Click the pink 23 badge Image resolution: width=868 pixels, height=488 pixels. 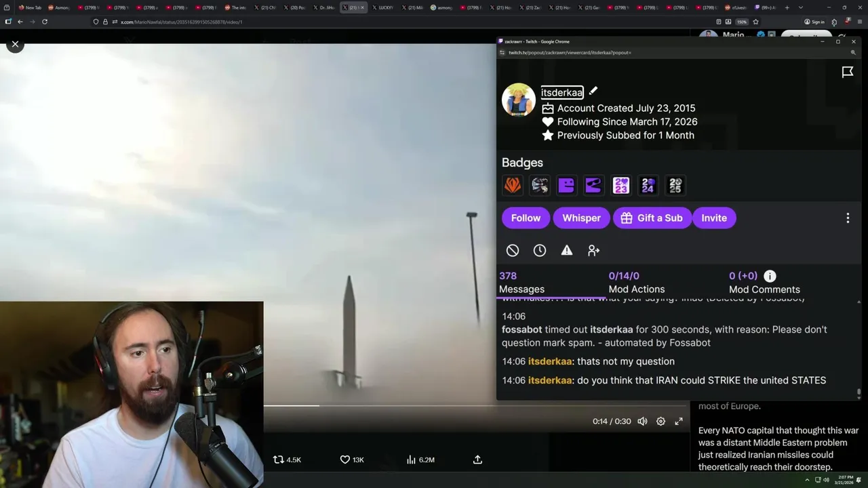(x=620, y=185)
